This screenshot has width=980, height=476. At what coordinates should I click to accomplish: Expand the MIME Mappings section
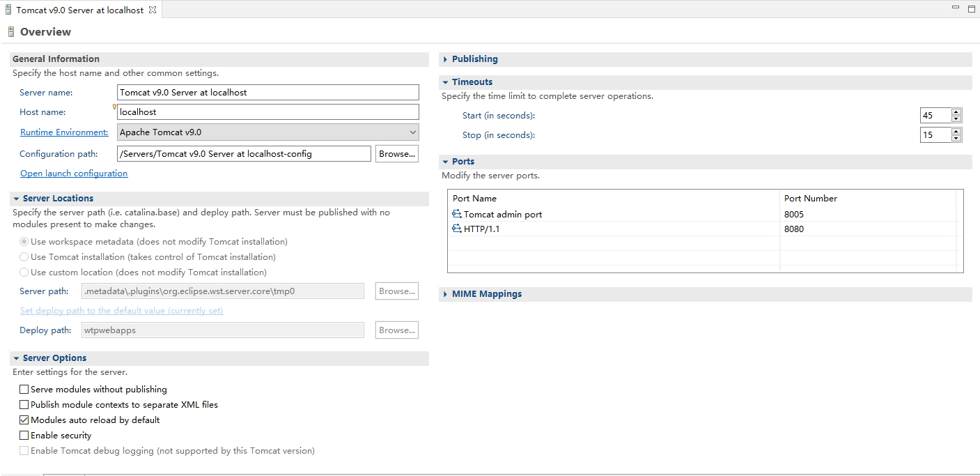click(446, 293)
